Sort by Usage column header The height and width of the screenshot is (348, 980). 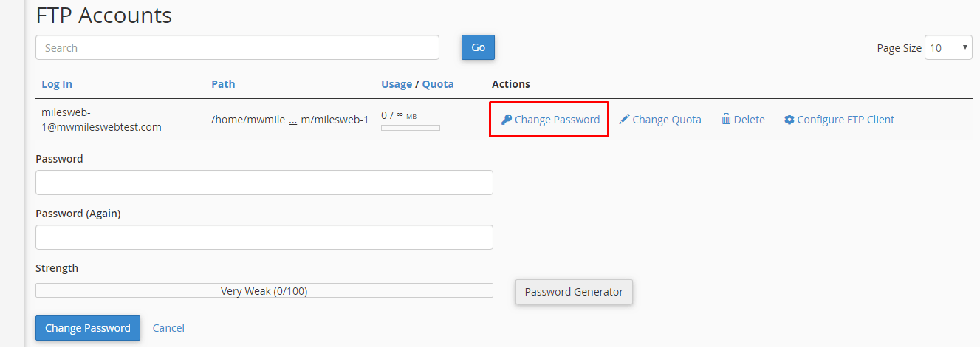click(x=397, y=84)
